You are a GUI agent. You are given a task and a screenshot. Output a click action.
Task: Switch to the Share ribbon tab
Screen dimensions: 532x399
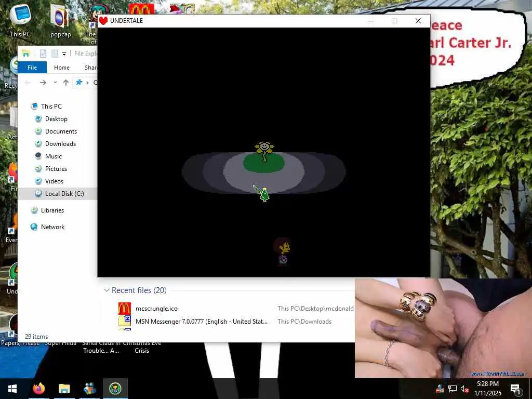(90, 68)
